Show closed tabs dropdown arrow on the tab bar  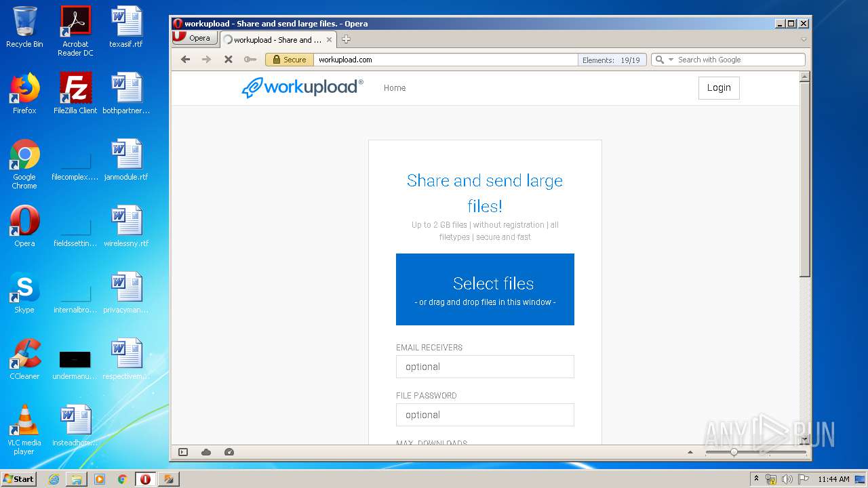tap(804, 39)
